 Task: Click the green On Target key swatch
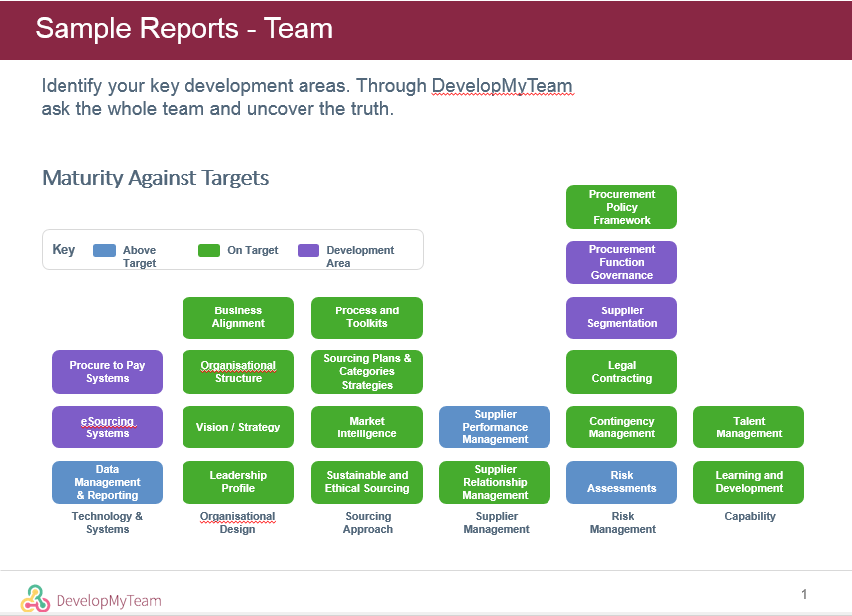[x=208, y=251]
